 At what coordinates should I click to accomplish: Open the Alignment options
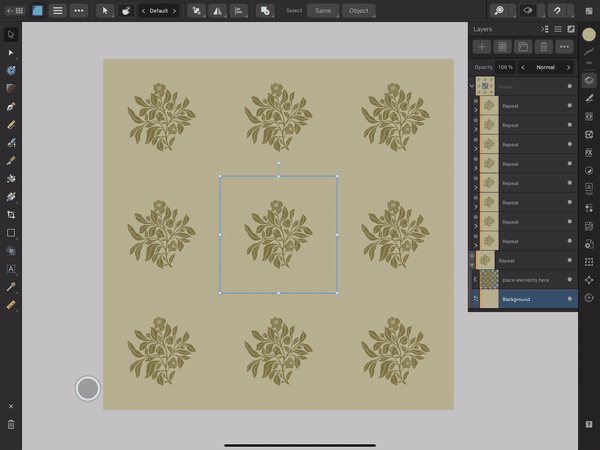[x=238, y=11]
